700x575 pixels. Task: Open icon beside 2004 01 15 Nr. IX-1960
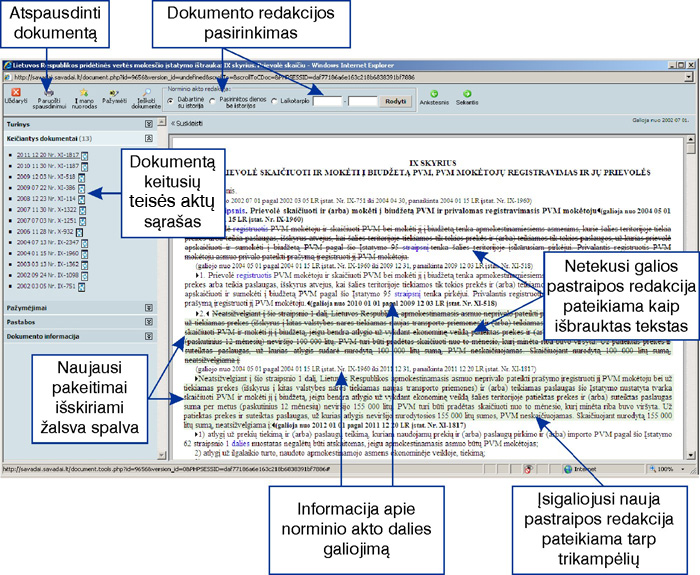[84, 254]
